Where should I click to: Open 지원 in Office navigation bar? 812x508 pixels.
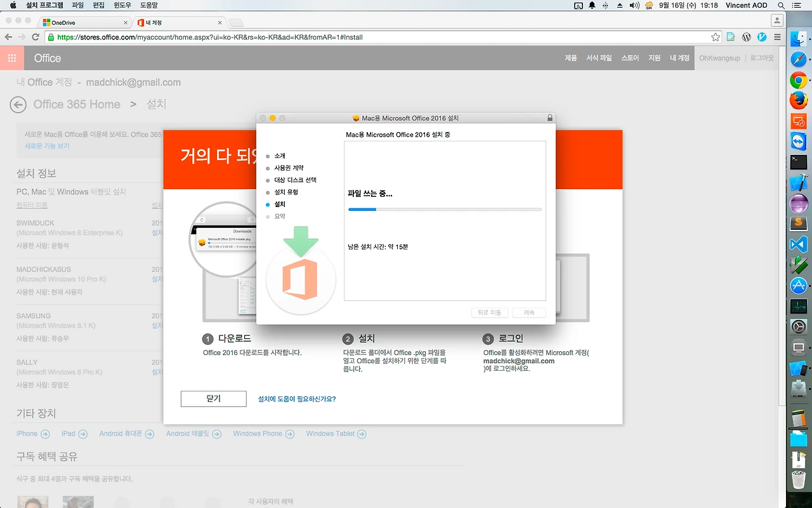(655, 58)
